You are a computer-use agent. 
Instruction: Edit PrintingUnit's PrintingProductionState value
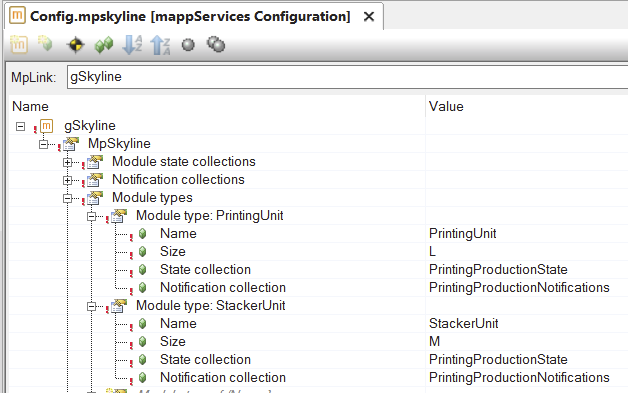pyautogui.click(x=498, y=270)
